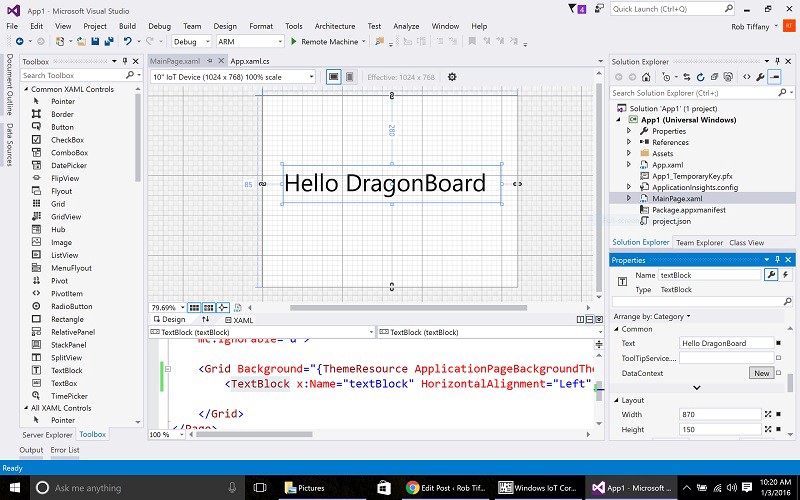The height and width of the screenshot is (500, 800).
Task: Switch to the App.xaml.cs tab
Action: (x=250, y=61)
